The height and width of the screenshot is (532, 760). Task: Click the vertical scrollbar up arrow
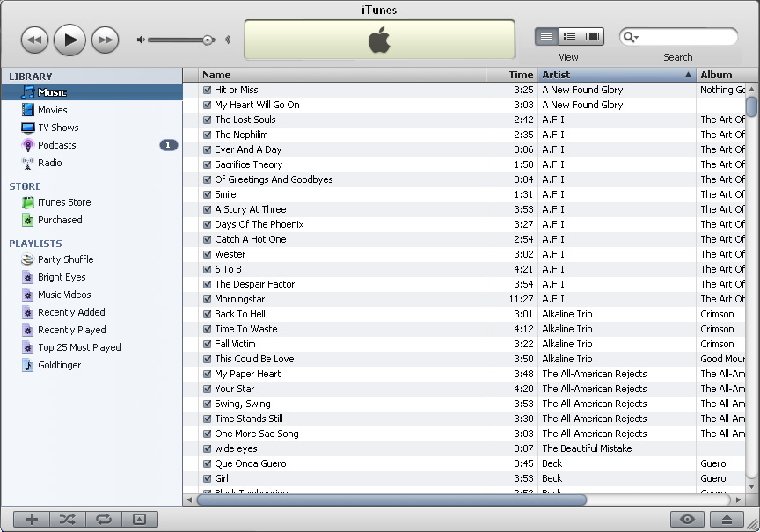[752, 89]
